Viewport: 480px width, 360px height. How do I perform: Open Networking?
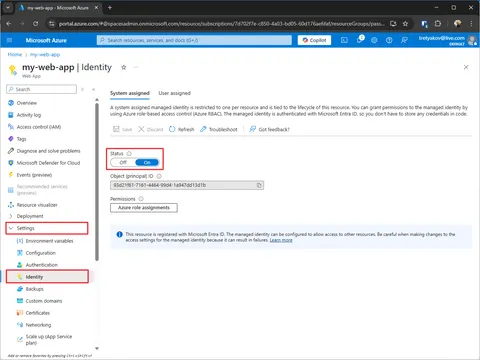tap(38, 325)
